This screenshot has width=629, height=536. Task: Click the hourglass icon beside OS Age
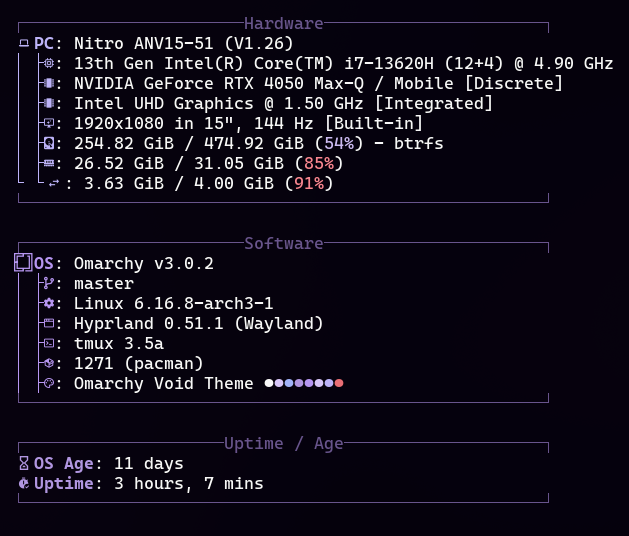[x=24, y=464]
